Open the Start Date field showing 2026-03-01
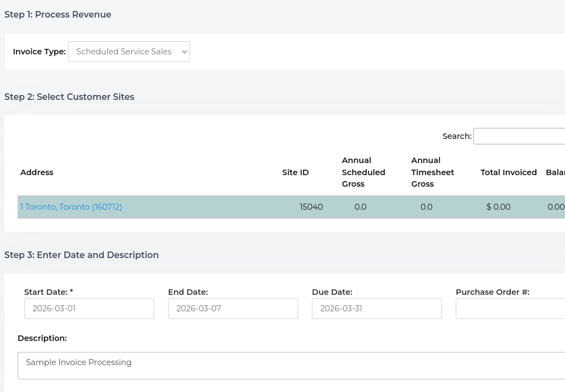Screen dimensions: 565x392 pos(89,309)
